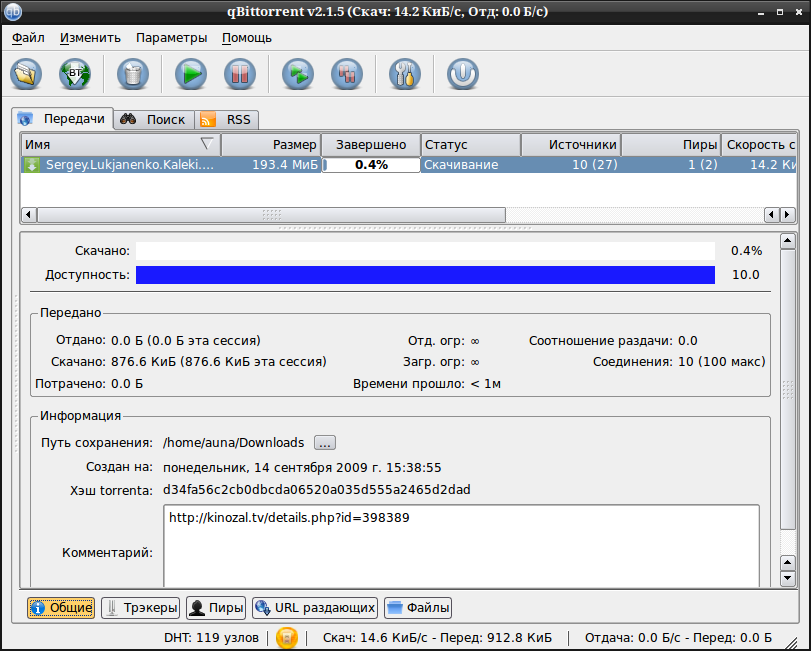Open the Изменить menu

click(x=90, y=38)
